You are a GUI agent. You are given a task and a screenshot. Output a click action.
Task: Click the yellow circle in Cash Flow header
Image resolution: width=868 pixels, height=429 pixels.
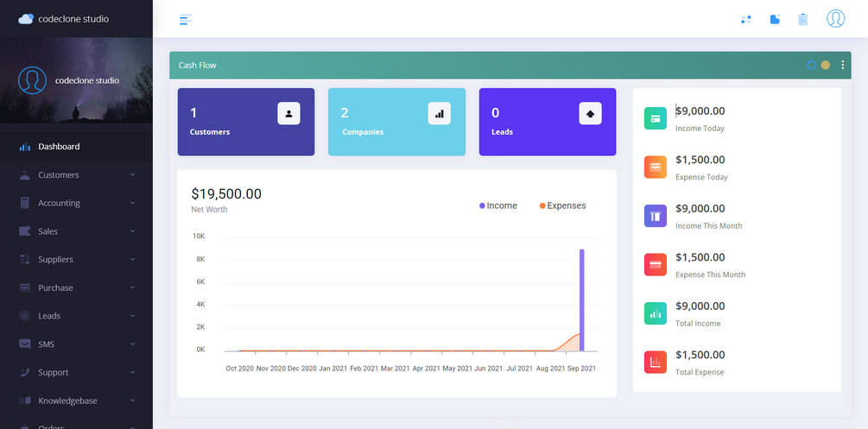[x=826, y=65]
